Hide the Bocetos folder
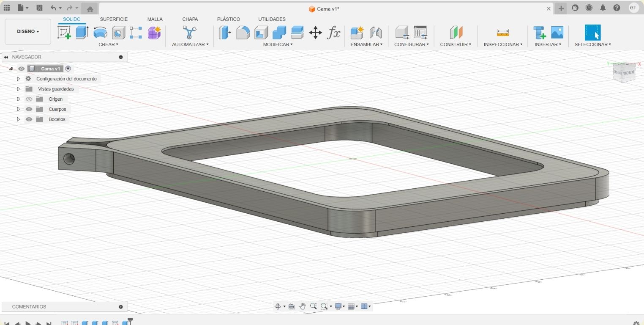Image resolution: width=644 pixels, height=325 pixels. pyautogui.click(x=29, y=119)
